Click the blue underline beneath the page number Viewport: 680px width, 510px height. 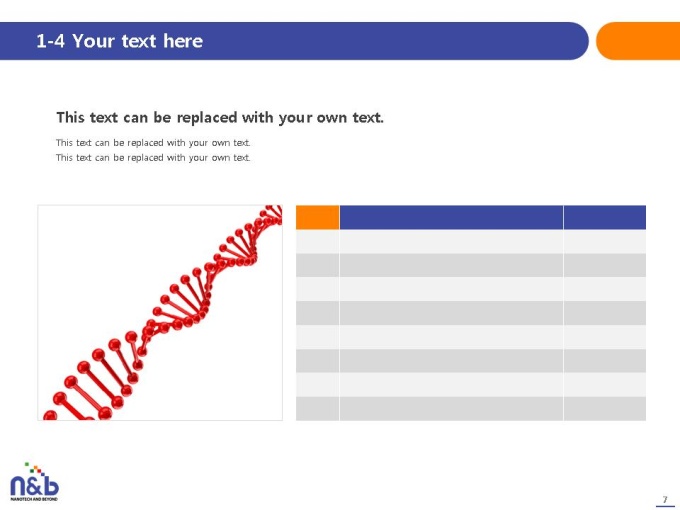pyautogui.click(x=665, y=506)
